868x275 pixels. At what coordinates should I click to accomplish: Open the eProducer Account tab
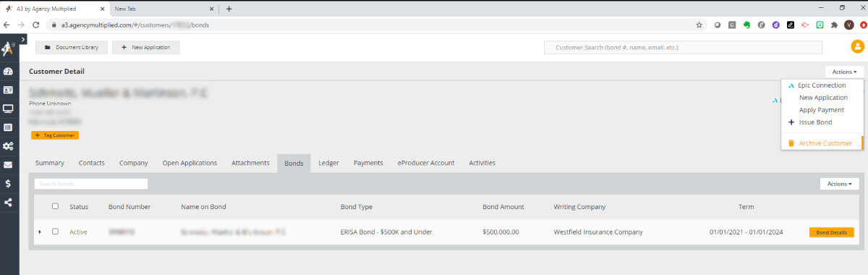426,163
